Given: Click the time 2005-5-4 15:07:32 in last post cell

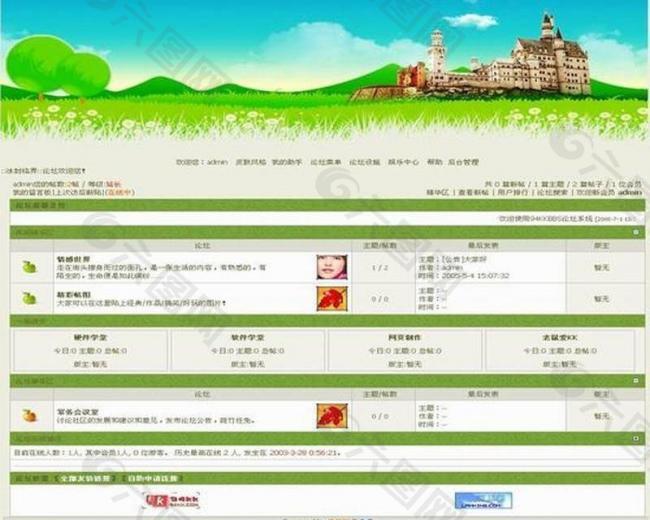Looking at the screenshot, I should coord(475,276).
